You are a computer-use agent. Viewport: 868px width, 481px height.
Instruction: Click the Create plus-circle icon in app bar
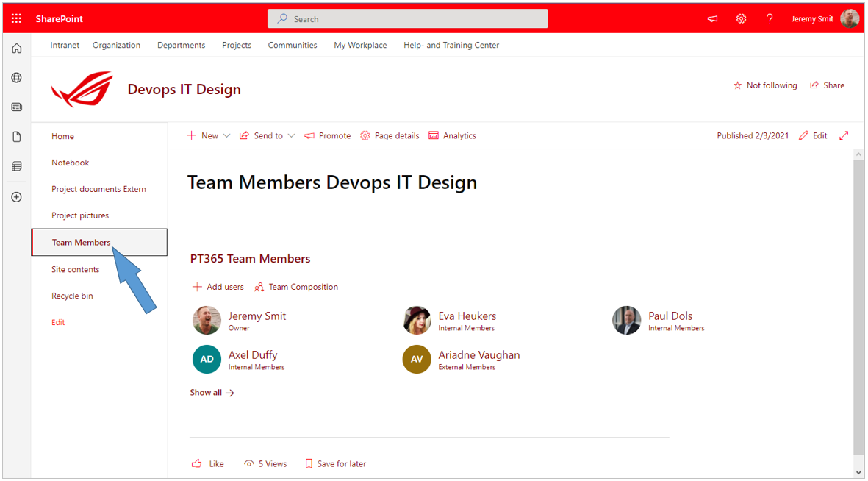(x=17, y=196)
